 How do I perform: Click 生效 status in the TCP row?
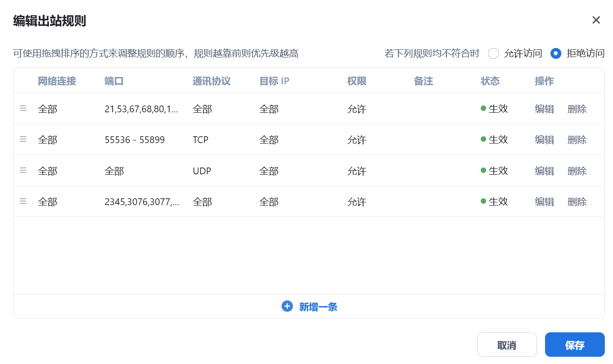coord(494,139)
